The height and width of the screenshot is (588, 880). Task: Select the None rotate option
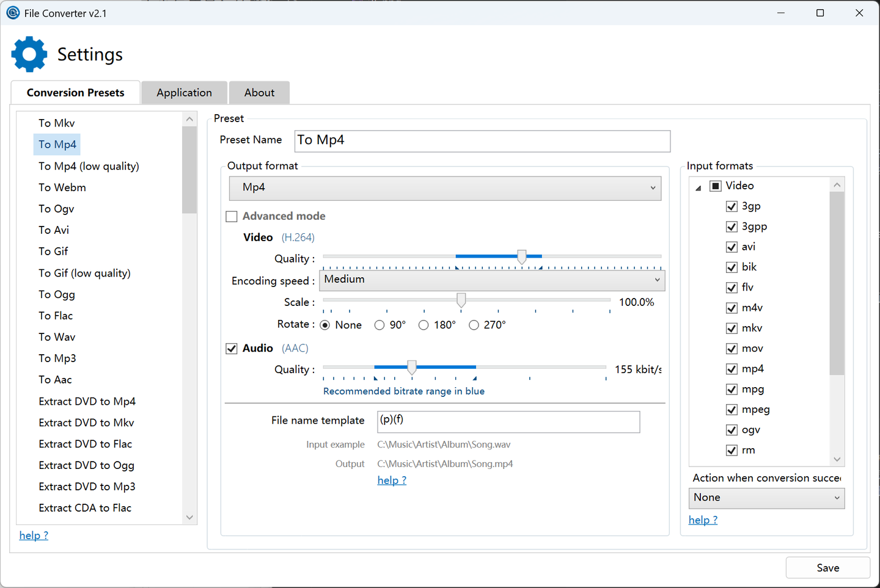click(x=325, y=325)
